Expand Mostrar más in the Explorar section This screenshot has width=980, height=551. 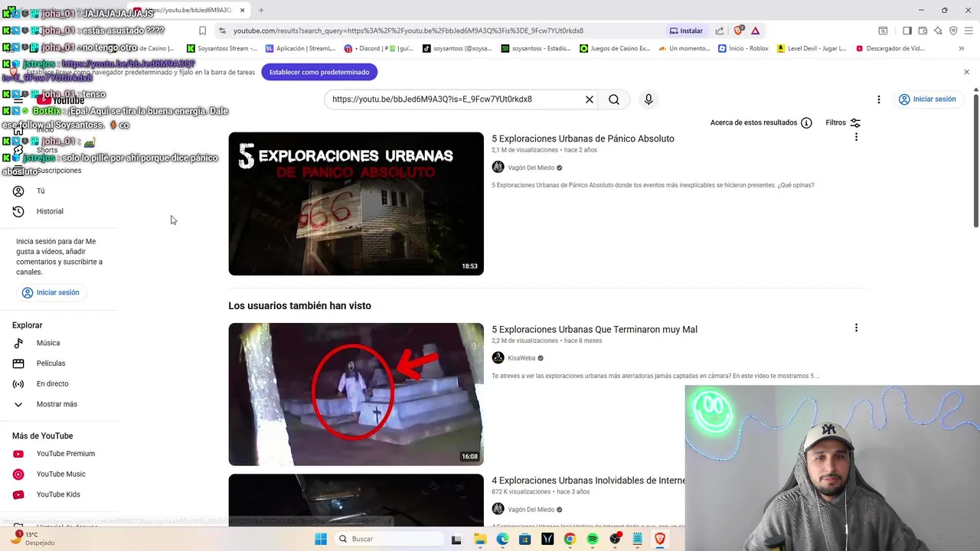pos(58,404)
